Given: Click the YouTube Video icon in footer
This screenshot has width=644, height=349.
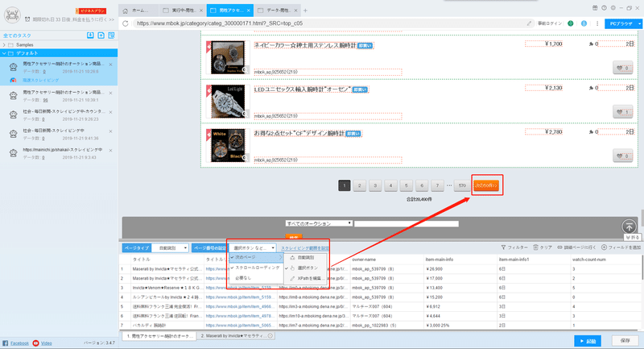Looking at the screenshot, I should click(x=35, y=343).
